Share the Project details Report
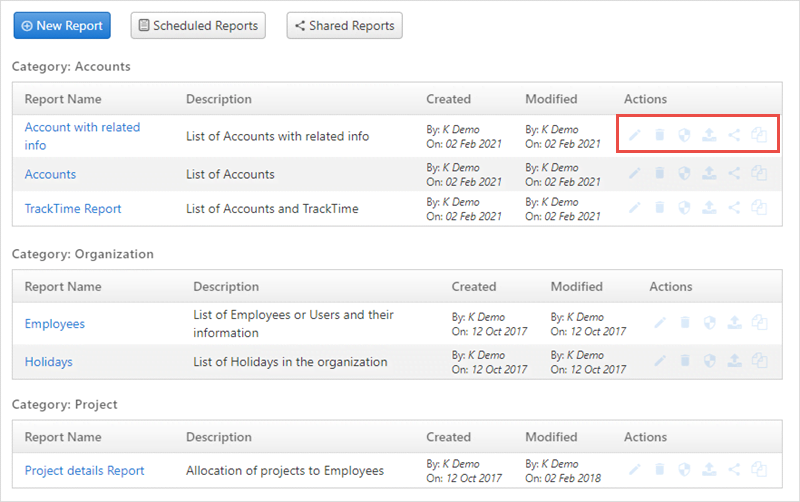Image resolution: width=800 pixels, height=502 pixels. [734, 469]
